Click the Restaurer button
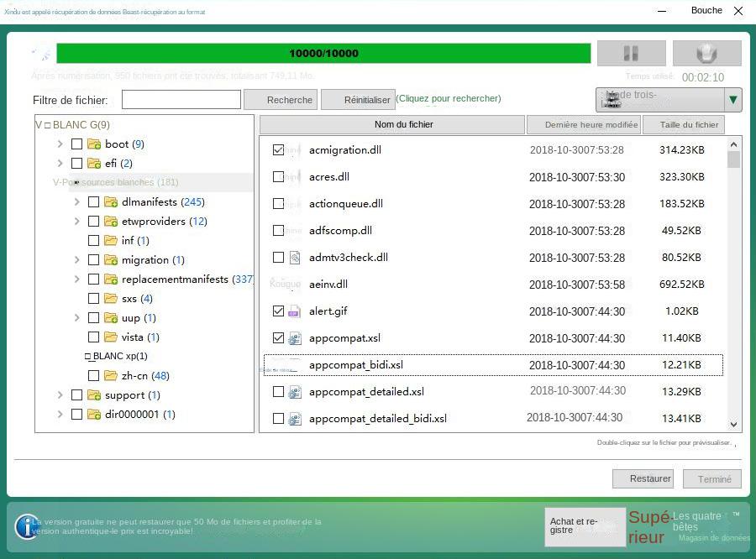The image size is (756, 559). click(x=643, y=478)
